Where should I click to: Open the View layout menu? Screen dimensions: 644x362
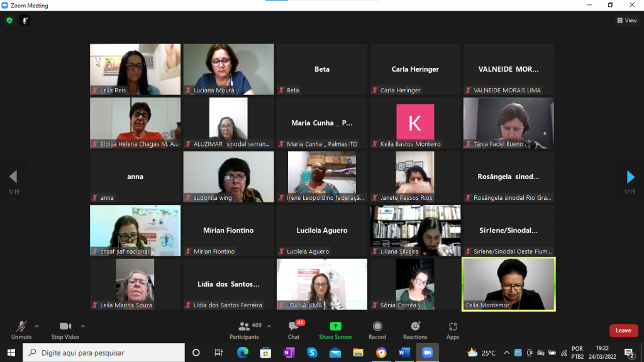point(627,20)
